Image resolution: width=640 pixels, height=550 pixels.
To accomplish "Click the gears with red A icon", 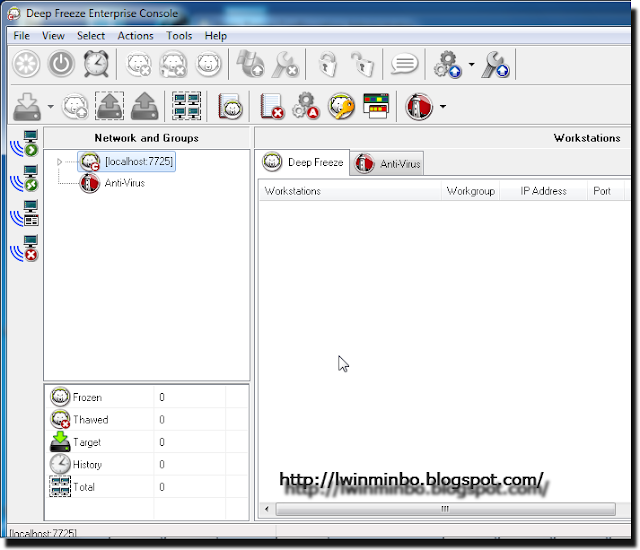I will 306,106.
